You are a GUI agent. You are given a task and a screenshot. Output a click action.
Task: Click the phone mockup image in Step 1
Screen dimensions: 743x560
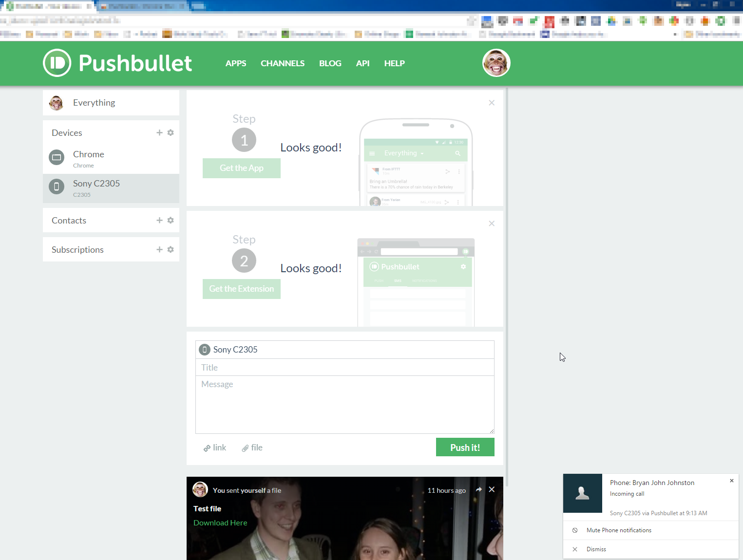point(416,162)
